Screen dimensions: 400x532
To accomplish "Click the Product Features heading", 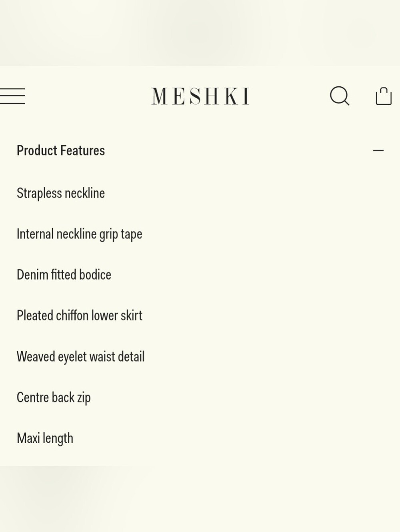I will coord(61,151).
